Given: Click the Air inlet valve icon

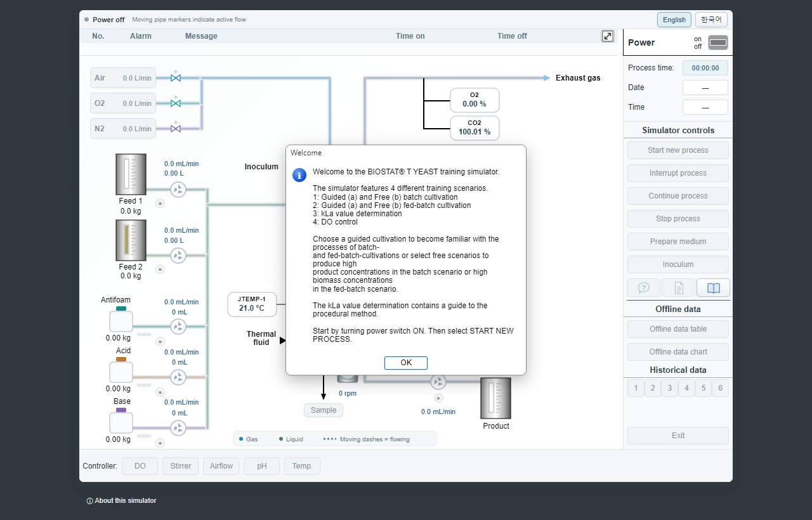Looking at the screenshot, I should [176, 78].
